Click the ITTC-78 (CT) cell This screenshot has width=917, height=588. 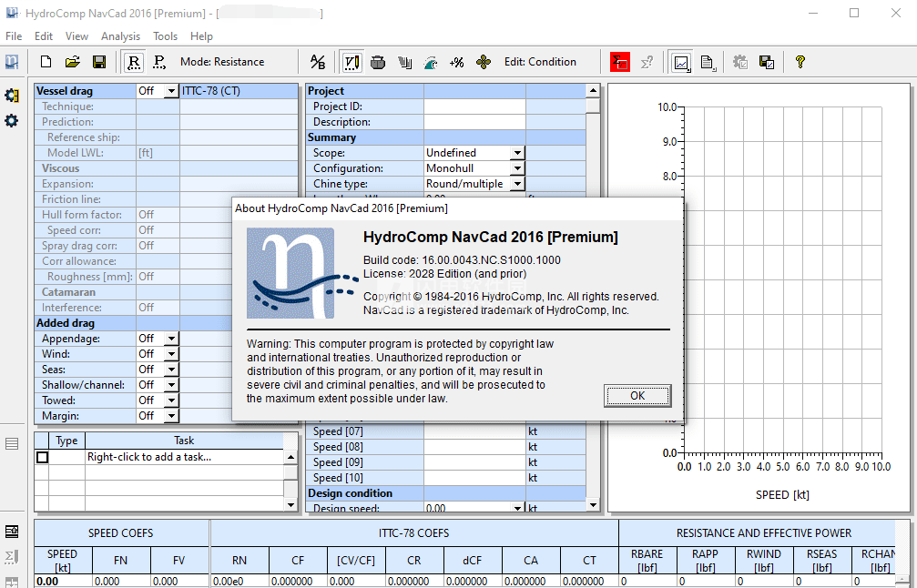click(x=239, y=91)
